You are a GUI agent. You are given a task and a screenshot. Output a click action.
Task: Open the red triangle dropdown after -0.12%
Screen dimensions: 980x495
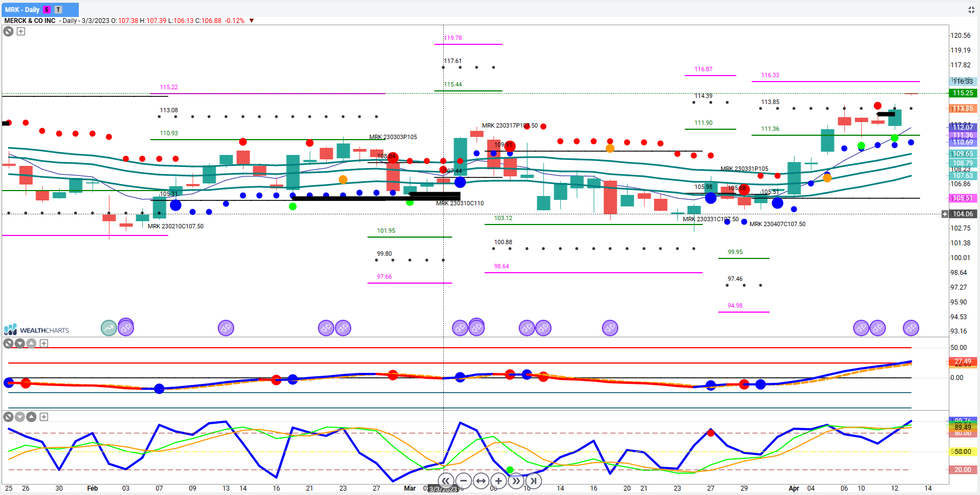252,21
